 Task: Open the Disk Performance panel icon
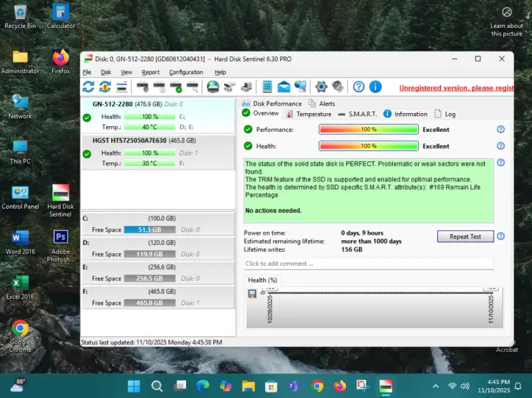245,104
